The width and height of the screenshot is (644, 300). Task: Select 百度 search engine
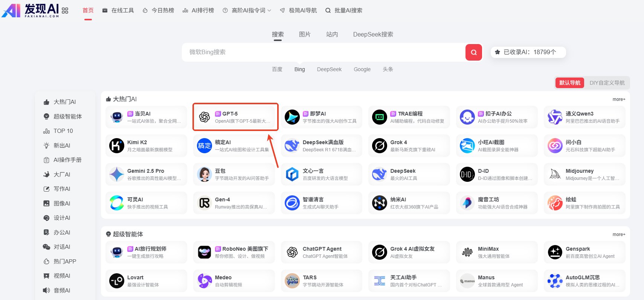277,69
